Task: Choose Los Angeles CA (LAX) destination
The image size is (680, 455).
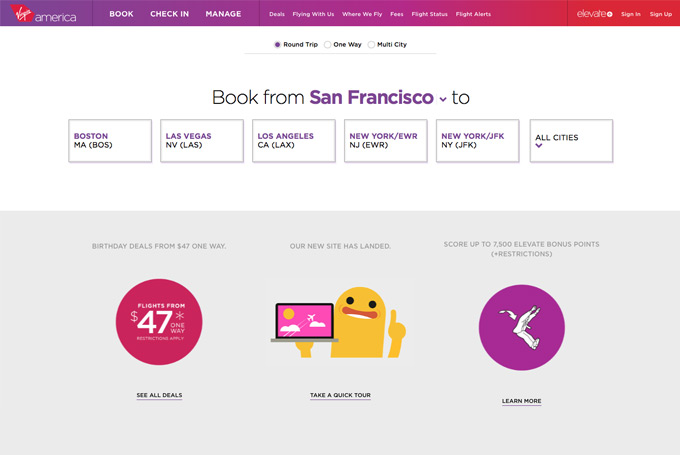Action: pyautogui.click(x=294, y=141)
